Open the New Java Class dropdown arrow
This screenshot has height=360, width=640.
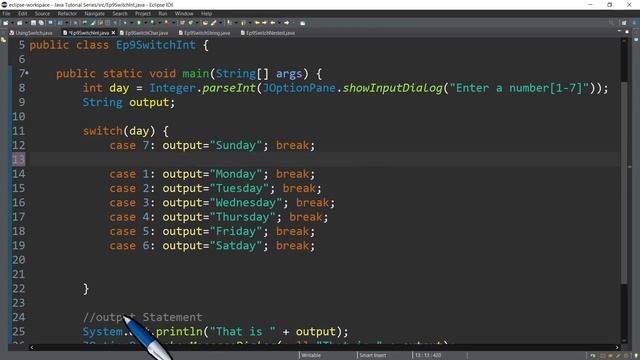tap(197, 23)
